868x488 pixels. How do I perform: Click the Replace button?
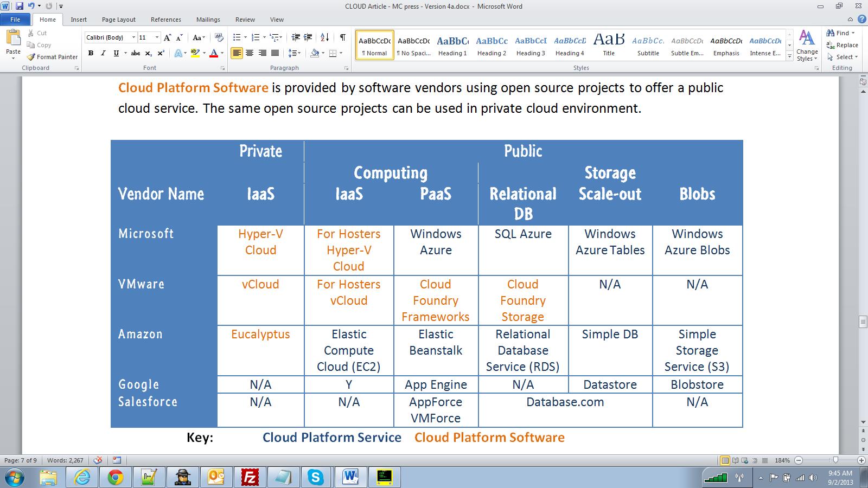[843, 45]
